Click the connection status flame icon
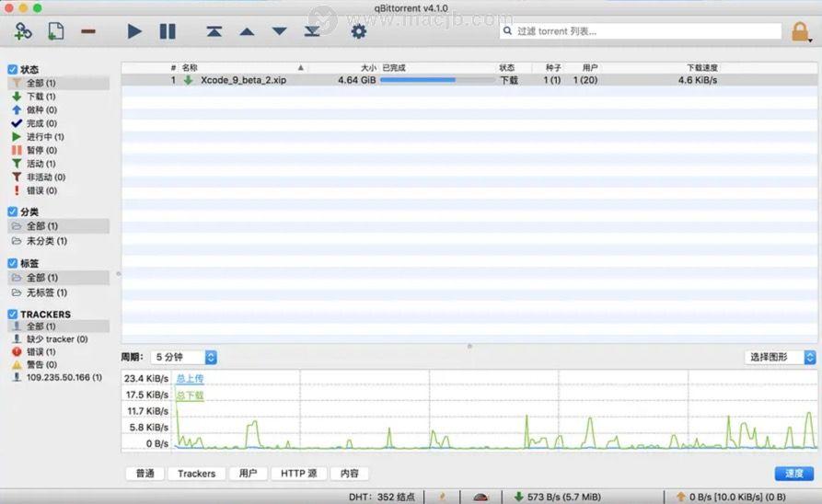Viewport: 822px width, 504px height. coord(443,497)
